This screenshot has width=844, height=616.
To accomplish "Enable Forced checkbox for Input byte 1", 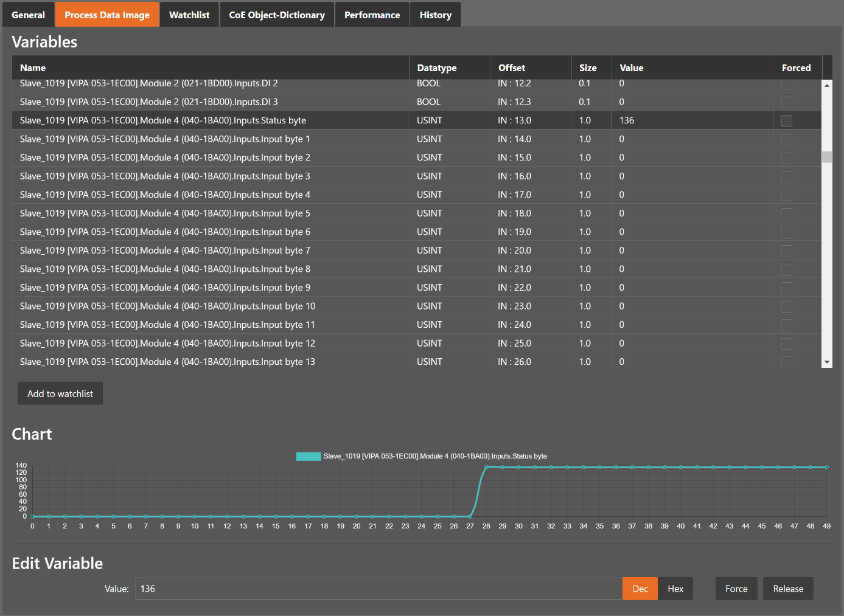I will pyautogui.click(x=786, y=139).
